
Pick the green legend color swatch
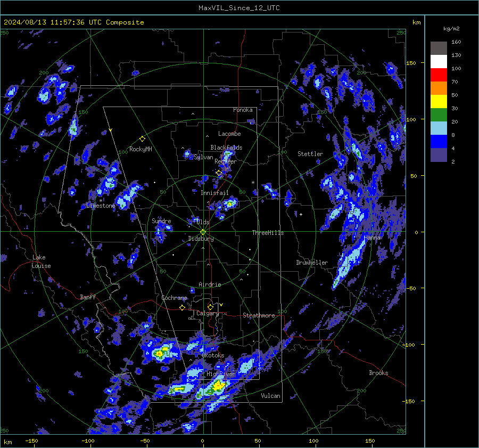click(439, 115)
